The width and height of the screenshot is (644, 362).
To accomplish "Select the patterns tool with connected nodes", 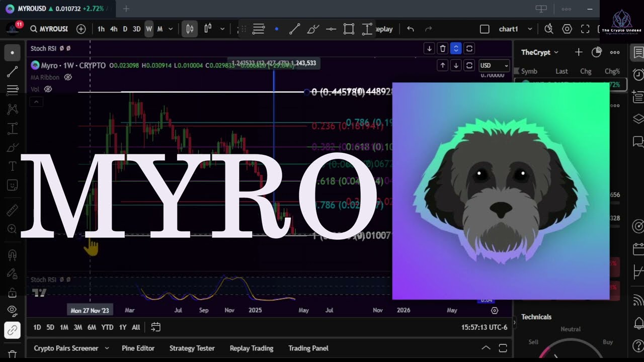I will coord(12,109).
